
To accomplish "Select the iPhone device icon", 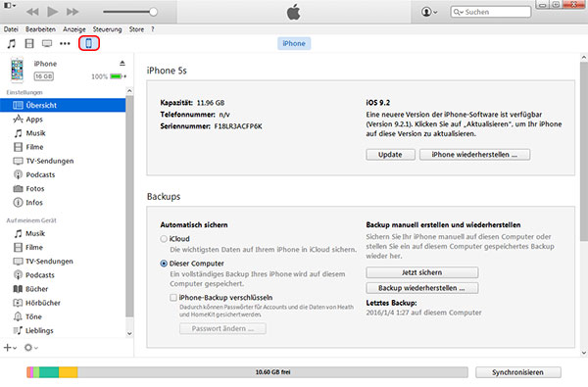I will 89,43.
